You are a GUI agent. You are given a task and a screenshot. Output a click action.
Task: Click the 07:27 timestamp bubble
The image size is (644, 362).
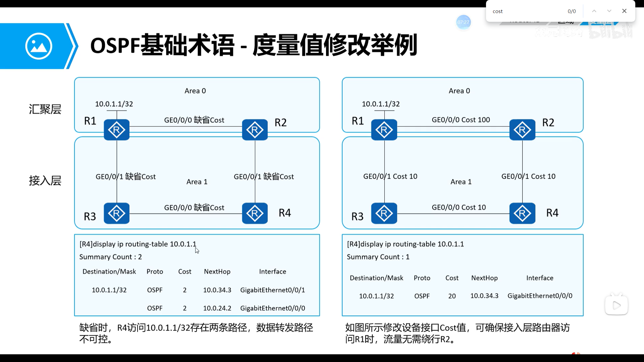tap(464, 22)
